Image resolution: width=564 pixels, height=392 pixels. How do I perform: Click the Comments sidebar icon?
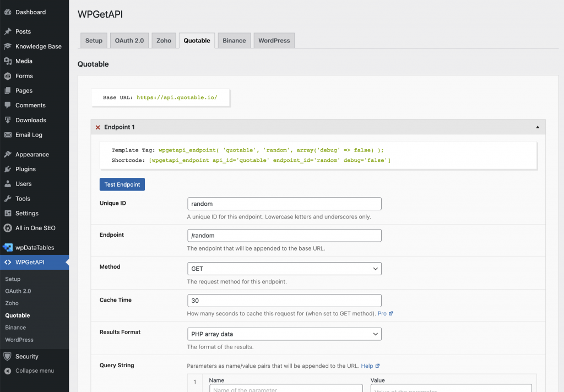pyautogui.click(x=8, y=105)
